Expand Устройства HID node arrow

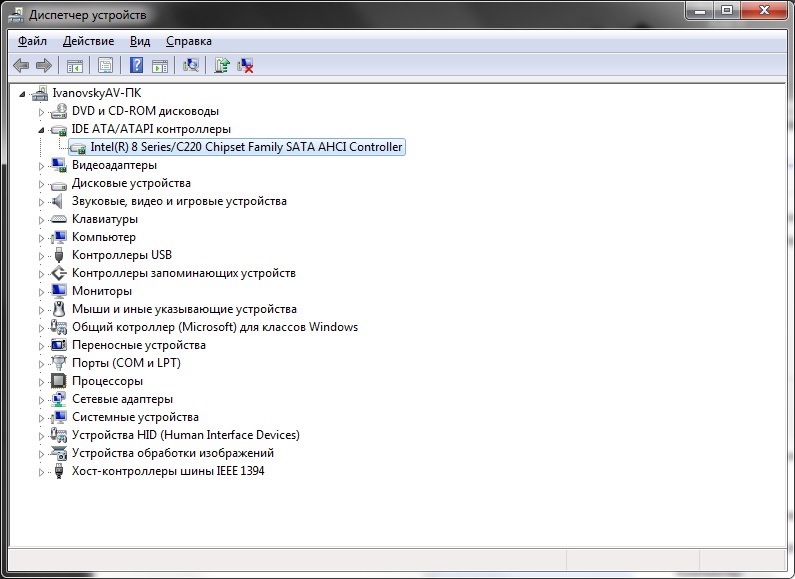point(42,436)
